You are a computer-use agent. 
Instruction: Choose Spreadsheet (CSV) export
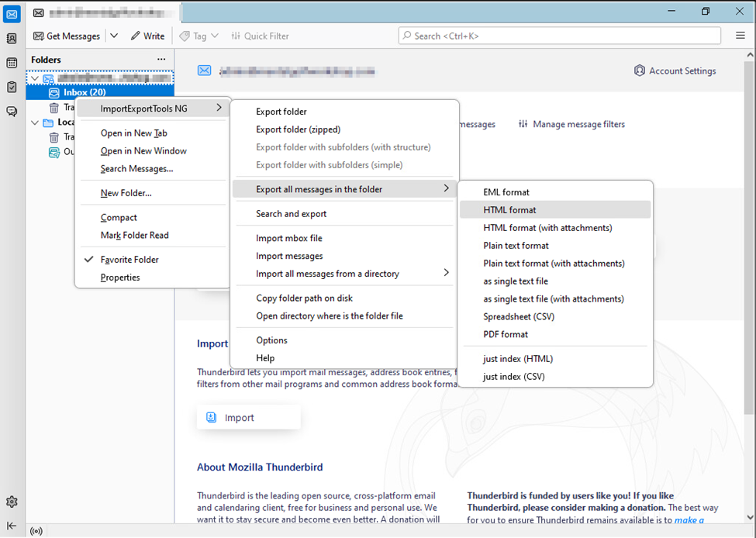555,317
